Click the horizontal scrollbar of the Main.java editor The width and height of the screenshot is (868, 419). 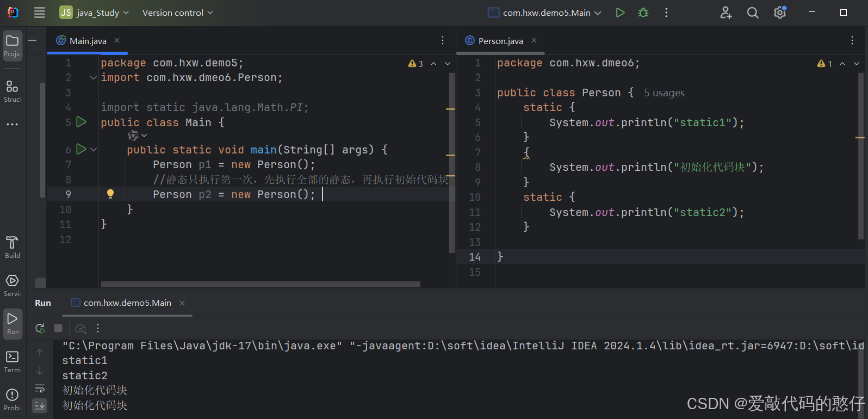coord(260,284)
